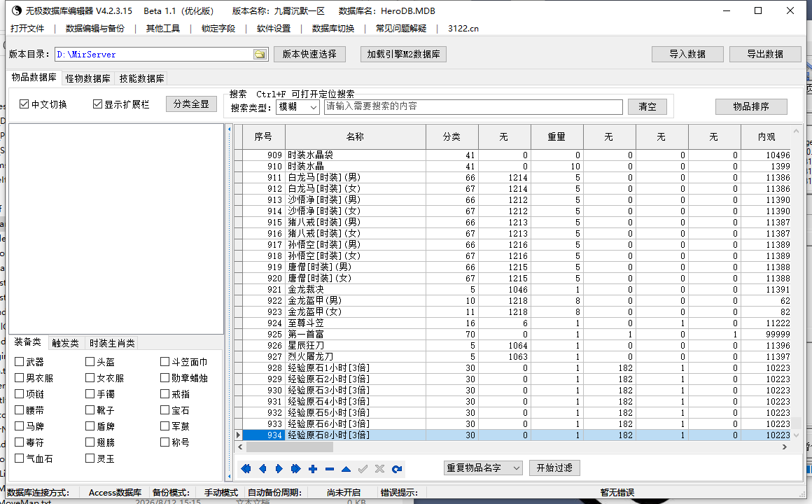Screen dimensions: 812x504
Task: Open 数据库切换 menu
Action: coord(333,29)
